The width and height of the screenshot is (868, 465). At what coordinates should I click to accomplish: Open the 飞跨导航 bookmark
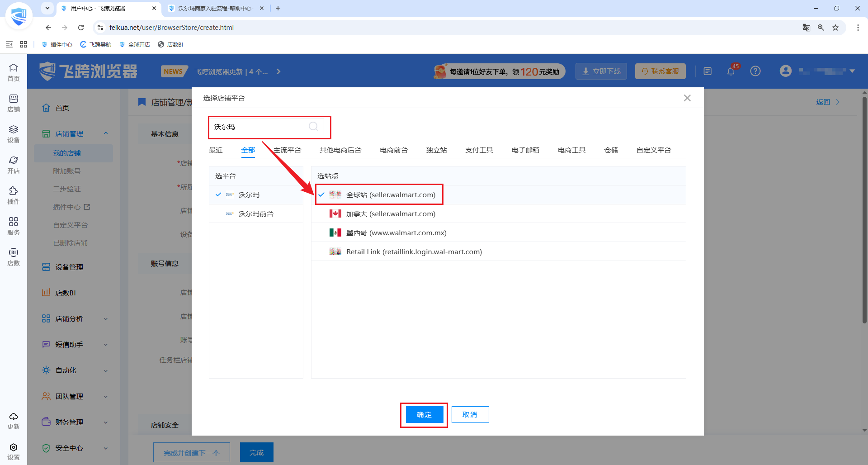96,44
